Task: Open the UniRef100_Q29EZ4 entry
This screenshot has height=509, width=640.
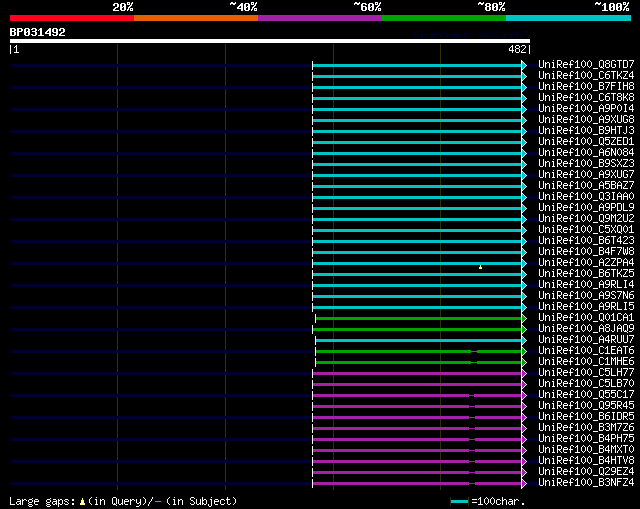Action: click(x=586, y=472)
